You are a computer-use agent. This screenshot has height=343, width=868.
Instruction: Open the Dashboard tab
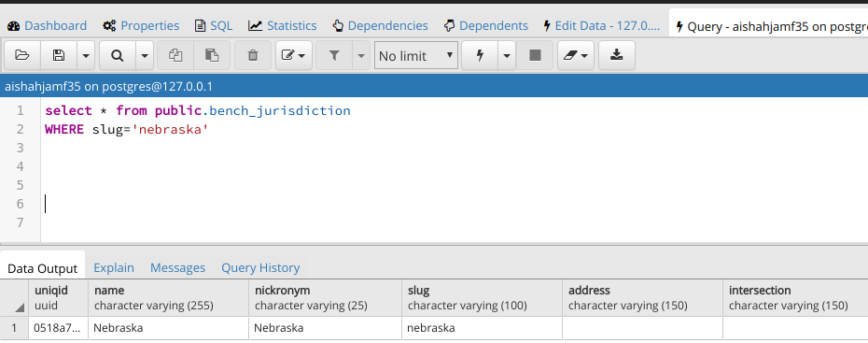pyautogui.click(x=48, y=25)
